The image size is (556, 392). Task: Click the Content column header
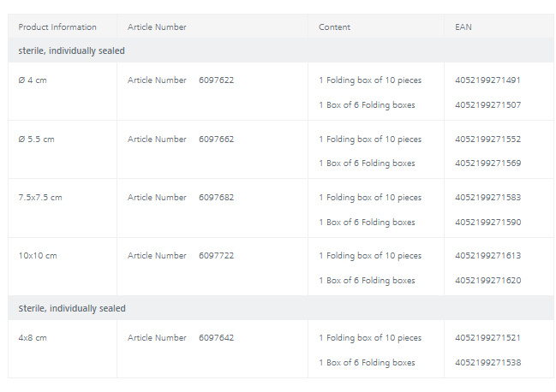pyautogui.click(x=334, y=27)
